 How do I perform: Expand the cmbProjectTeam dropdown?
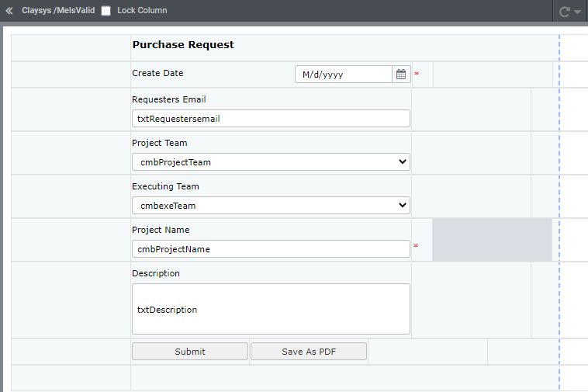(272, 162)
